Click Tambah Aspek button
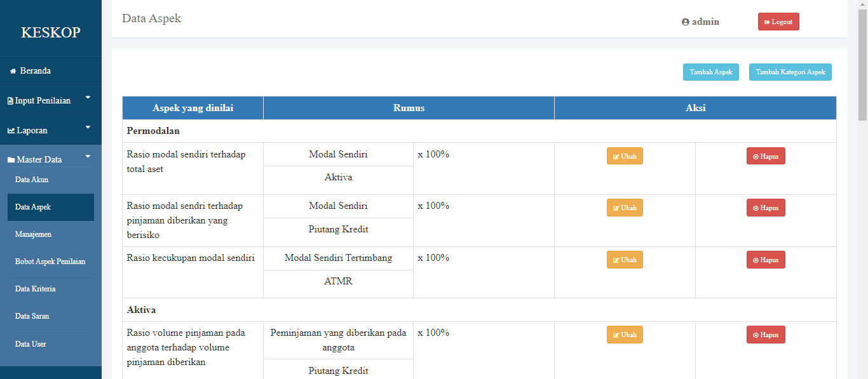The width and height of the screenshot is (868, 379). pyautogui.click(x=711, y=72)
